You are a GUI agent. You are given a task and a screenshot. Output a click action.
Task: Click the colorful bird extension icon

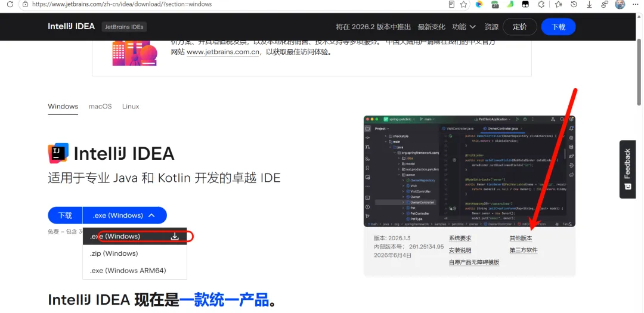click(x=479, y=4)
